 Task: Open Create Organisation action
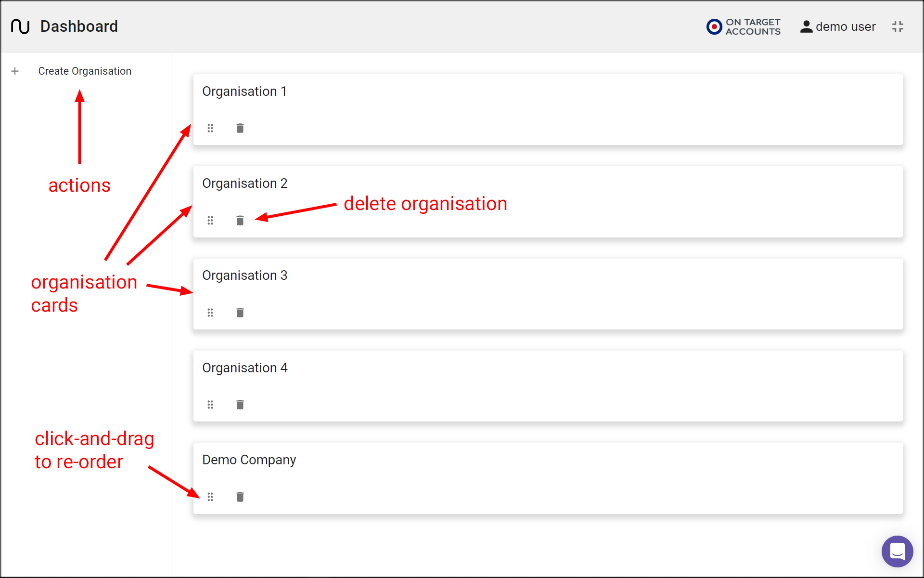85,71
